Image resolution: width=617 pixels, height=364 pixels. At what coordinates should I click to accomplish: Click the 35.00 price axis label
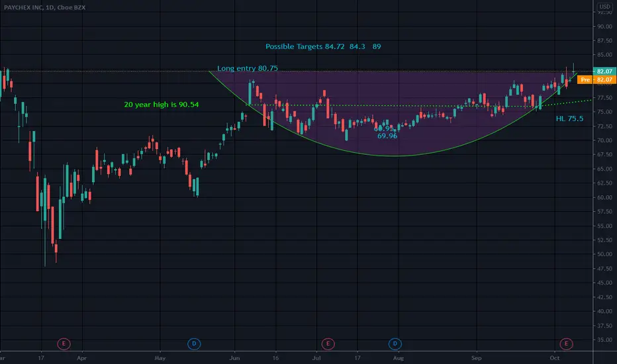tap(604, 340)
